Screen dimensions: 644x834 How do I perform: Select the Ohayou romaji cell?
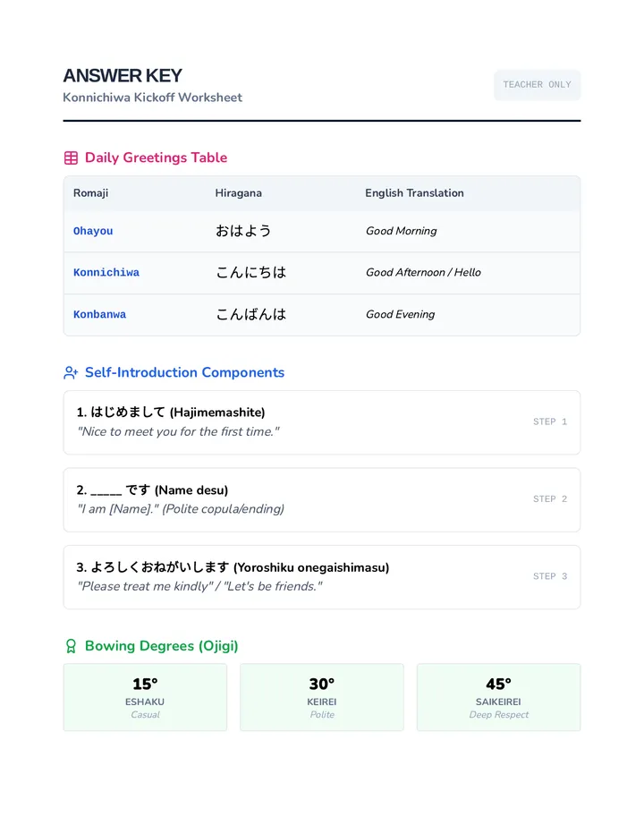click(93, 231)
